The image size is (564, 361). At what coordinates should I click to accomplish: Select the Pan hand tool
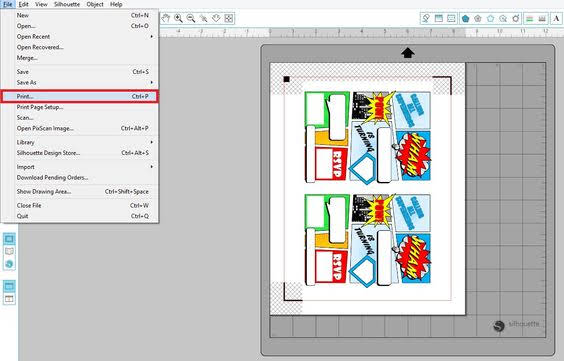point(166,18)
